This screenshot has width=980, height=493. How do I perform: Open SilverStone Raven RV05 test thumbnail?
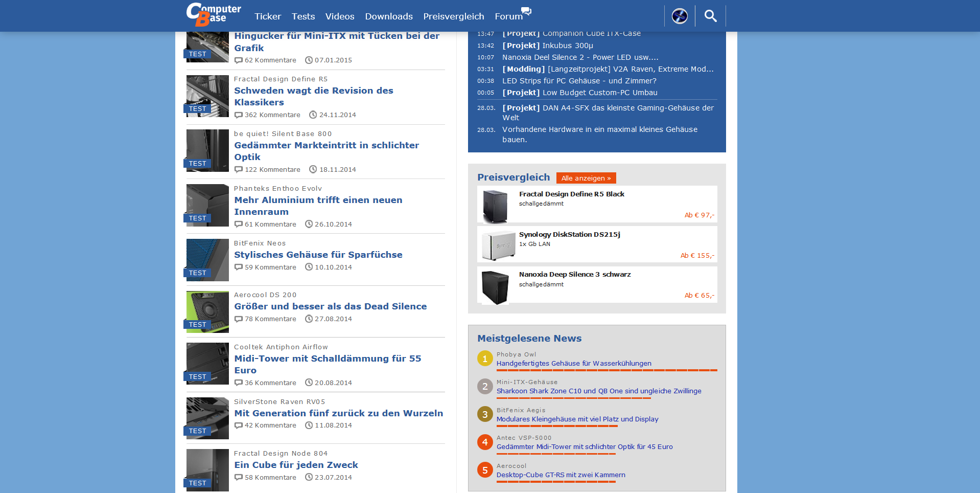pos(207,418)
